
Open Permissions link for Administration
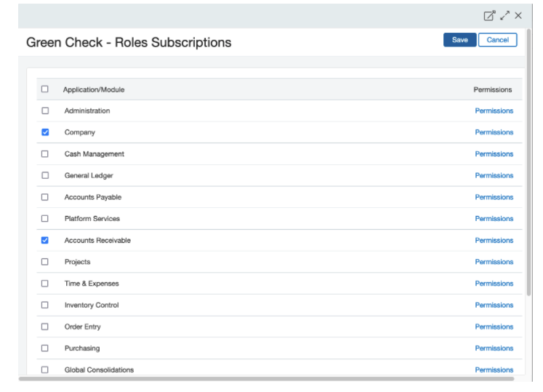pos(494,111)
